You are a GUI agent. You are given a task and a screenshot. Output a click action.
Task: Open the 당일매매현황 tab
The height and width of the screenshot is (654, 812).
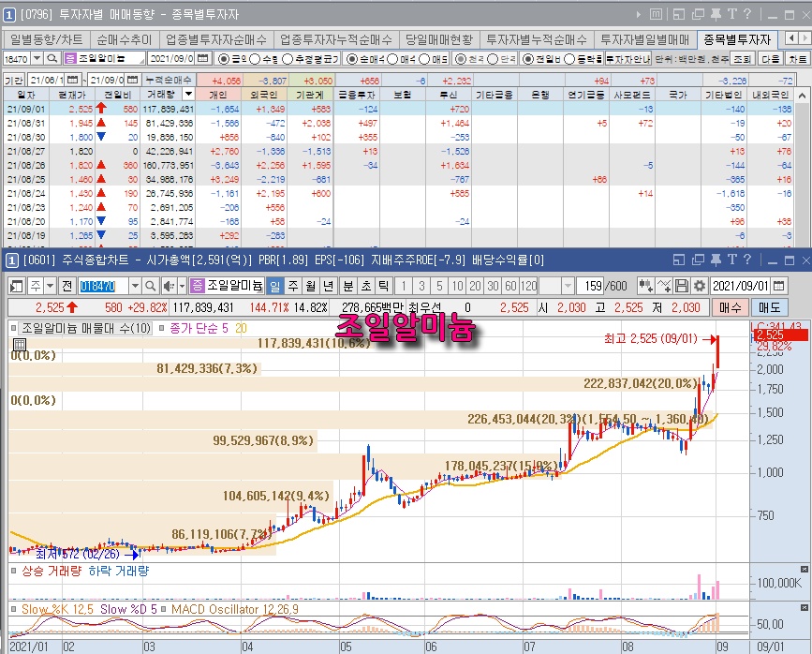439,39
